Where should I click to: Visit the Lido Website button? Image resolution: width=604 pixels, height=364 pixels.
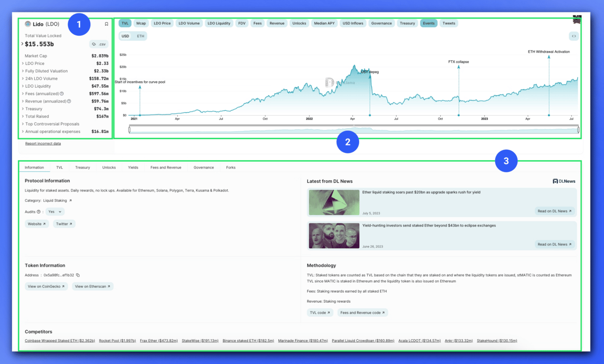(x=37, y=224)
